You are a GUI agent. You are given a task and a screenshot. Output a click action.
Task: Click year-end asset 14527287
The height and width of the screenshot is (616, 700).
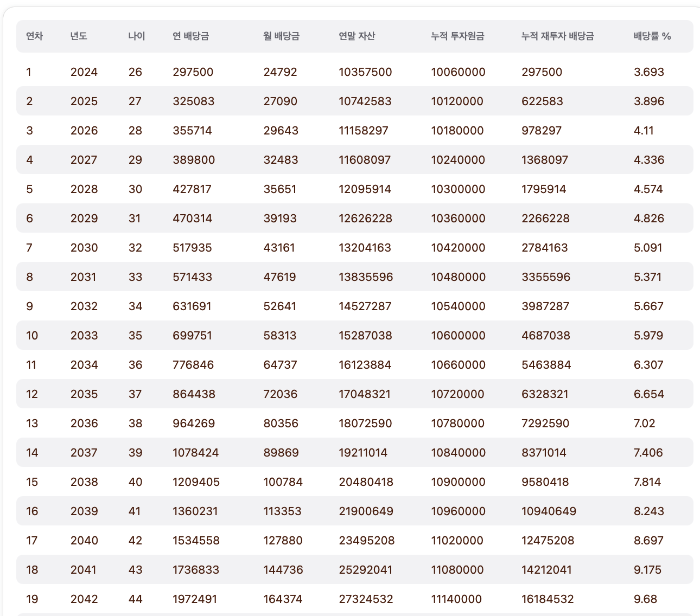[x=365, y=306]
